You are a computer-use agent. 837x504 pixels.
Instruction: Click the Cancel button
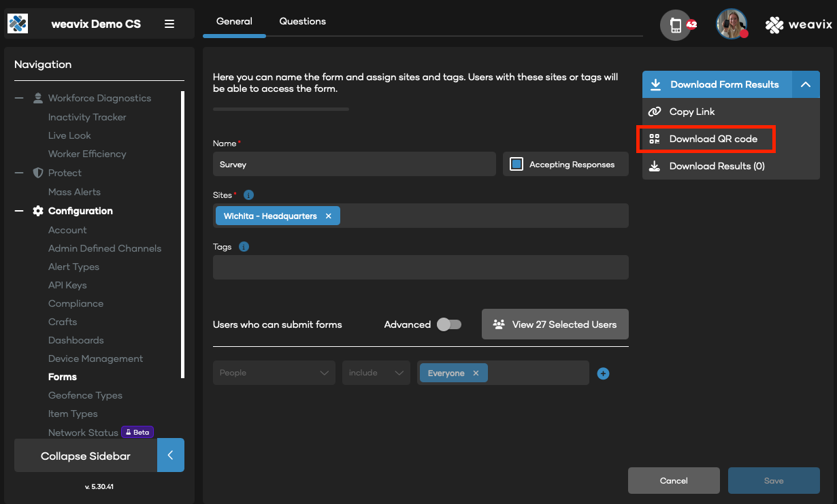[674, 480]
